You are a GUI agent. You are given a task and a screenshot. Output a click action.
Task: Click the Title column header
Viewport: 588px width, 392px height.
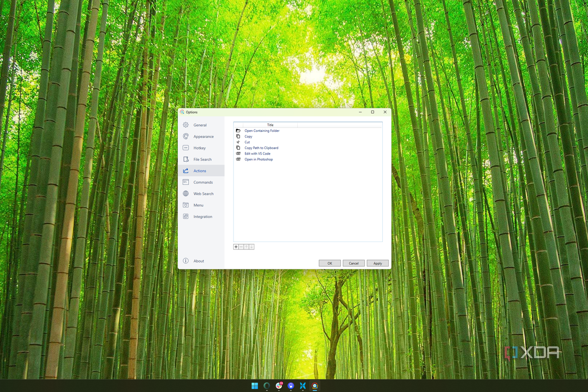(270, 125)
